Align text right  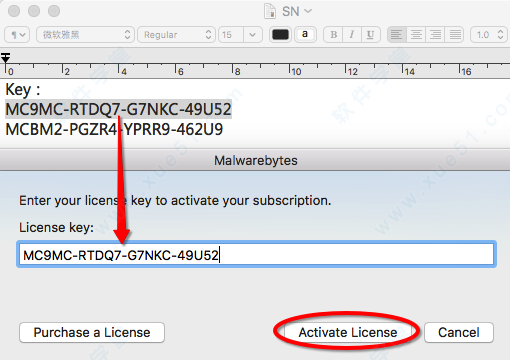(x=435, y=35)
